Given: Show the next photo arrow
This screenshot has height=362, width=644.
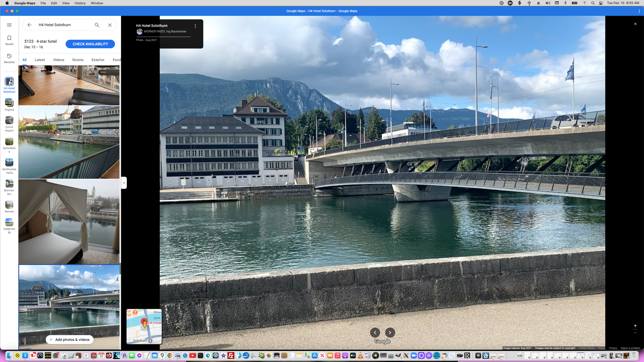Looking at the screenshot, I should [390, 333].
